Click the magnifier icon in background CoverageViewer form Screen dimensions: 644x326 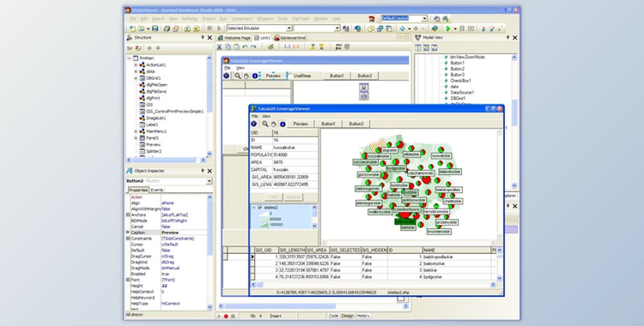(237, 75)
